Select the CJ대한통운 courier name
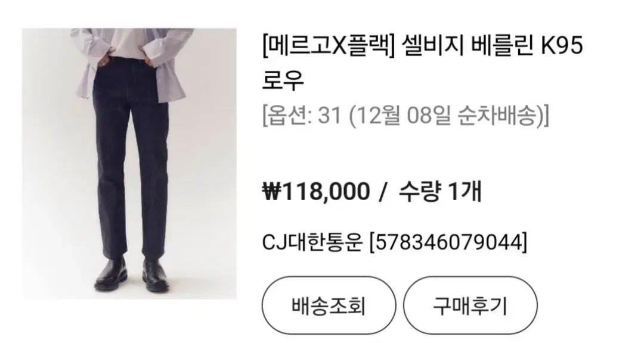Image resolution: width=644 pixels, height=343 pixels. [x=312, y=242]
